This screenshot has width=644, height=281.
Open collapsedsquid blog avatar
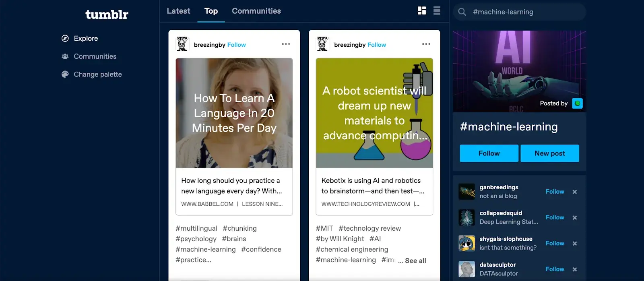tap(467, 217)
